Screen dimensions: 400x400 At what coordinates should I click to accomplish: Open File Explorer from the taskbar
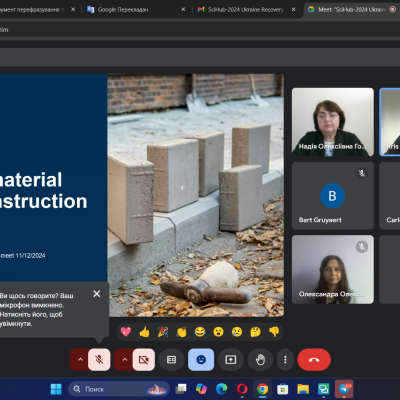(303, 389)
